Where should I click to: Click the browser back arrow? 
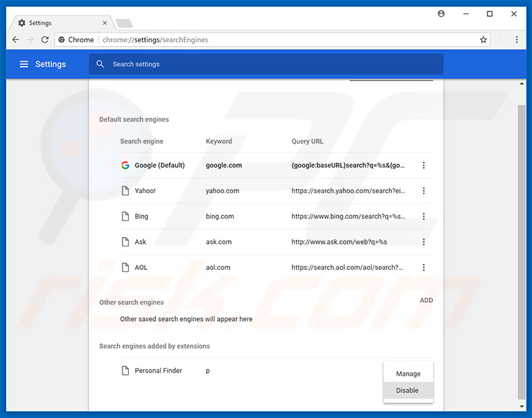(15, 40)
